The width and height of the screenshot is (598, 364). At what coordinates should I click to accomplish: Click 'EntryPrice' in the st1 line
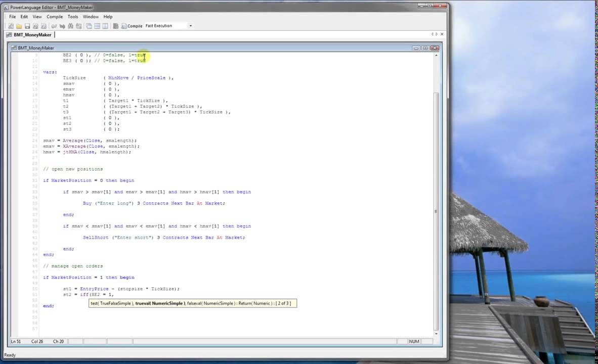[x=94, y=289]
